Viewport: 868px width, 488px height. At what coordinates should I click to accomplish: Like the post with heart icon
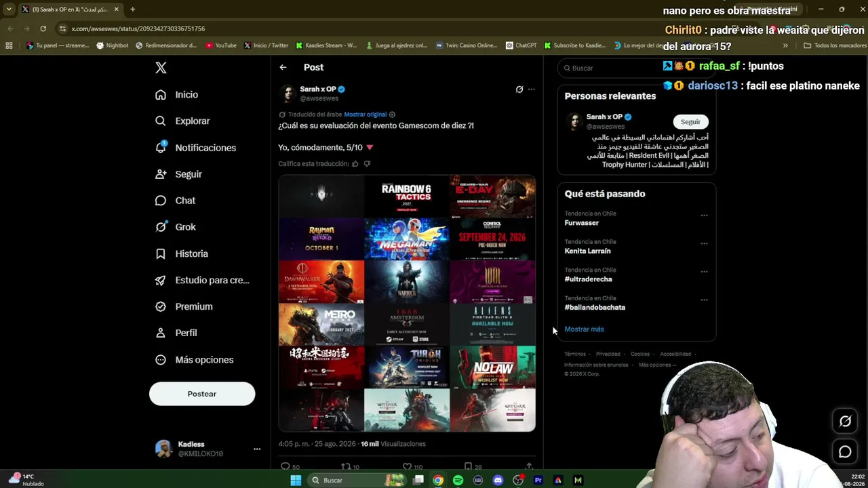(407, 466)
